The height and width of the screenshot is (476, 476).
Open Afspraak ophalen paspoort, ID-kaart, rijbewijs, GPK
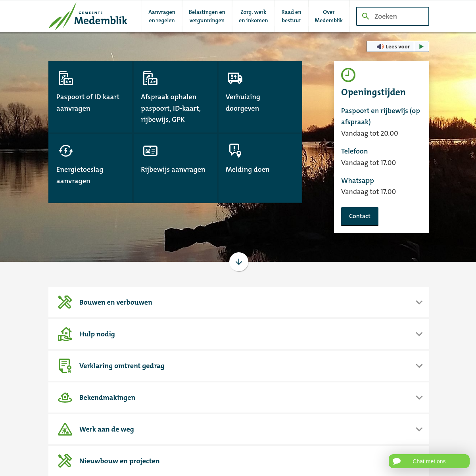click(175, 96)
